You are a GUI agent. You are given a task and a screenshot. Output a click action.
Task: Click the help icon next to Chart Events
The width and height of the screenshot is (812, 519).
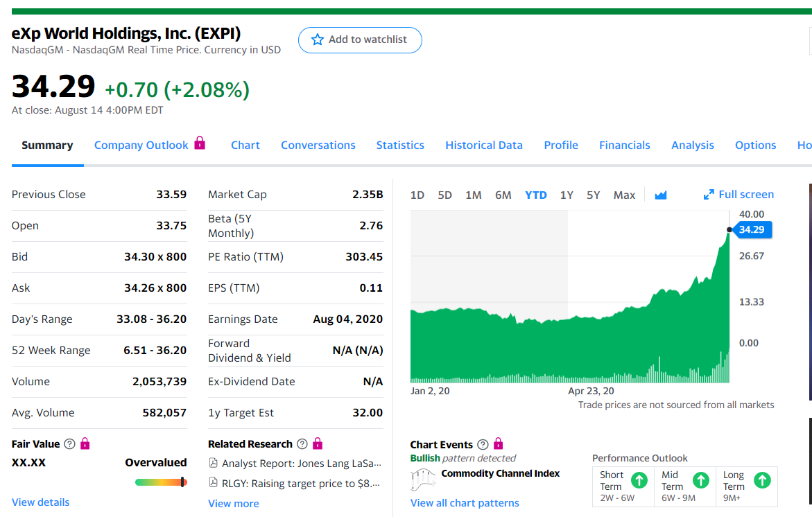[x=483, y=444]
